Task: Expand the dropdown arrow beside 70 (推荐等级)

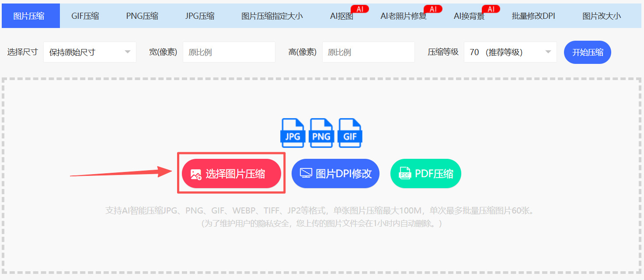Action: (x=548, y=52)
